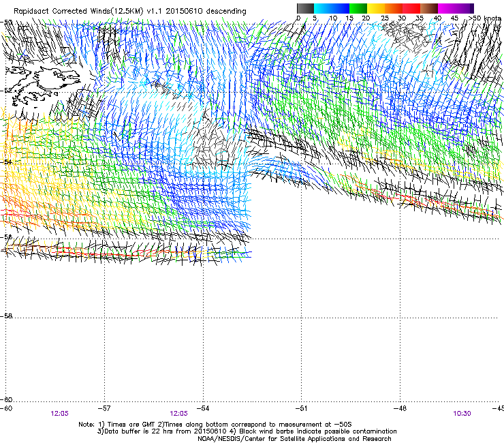Click the -60 longitude label at bottom-left corner
Viewport: 504px width, 443px height.
click(6, 408)
